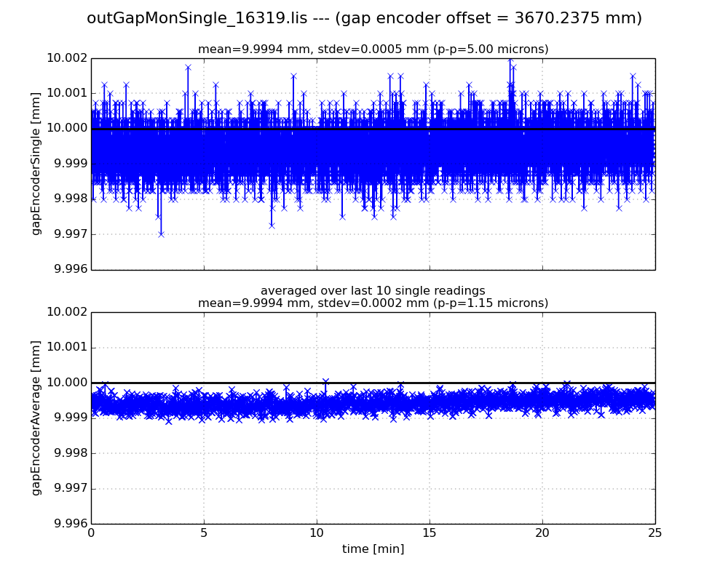
Task: Click the x-axis tick label 15
Action: tap(430, 533)
